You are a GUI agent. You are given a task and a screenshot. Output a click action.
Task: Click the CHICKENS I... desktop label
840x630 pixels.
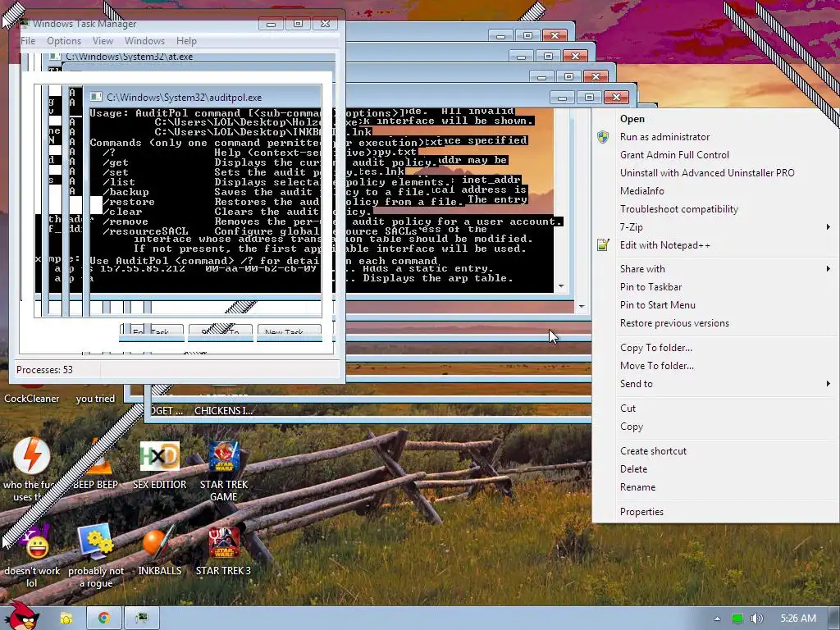[x=224, y=410]
